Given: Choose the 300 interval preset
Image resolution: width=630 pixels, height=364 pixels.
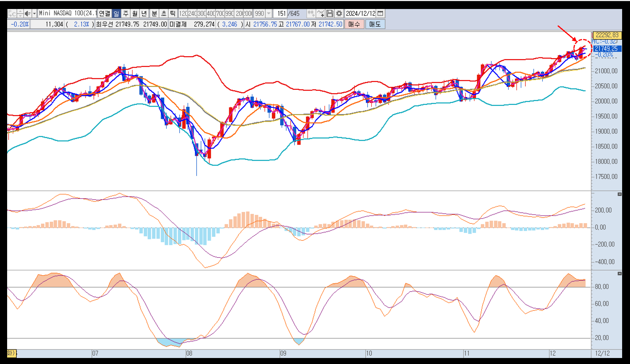Looking at the screenshot, I should tap(202, 13).
